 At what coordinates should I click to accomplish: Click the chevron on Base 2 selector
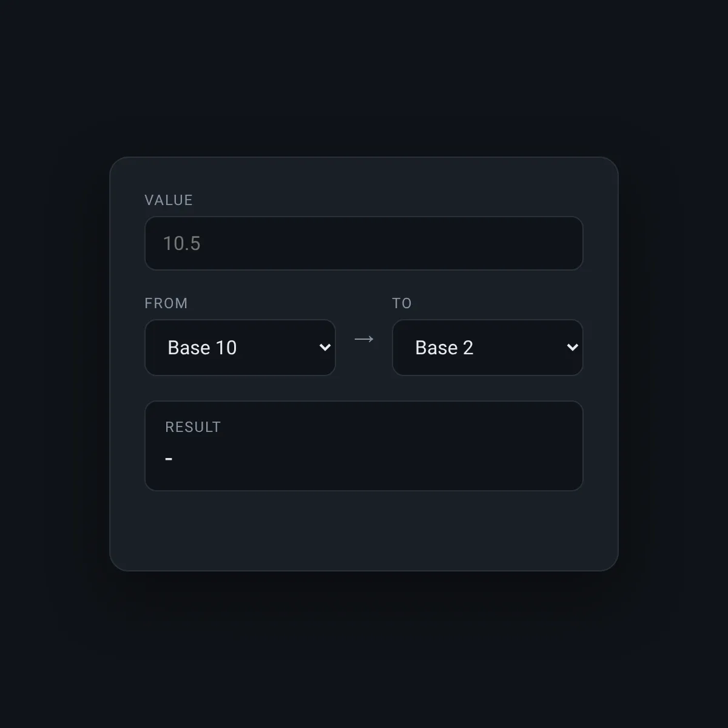573,348
